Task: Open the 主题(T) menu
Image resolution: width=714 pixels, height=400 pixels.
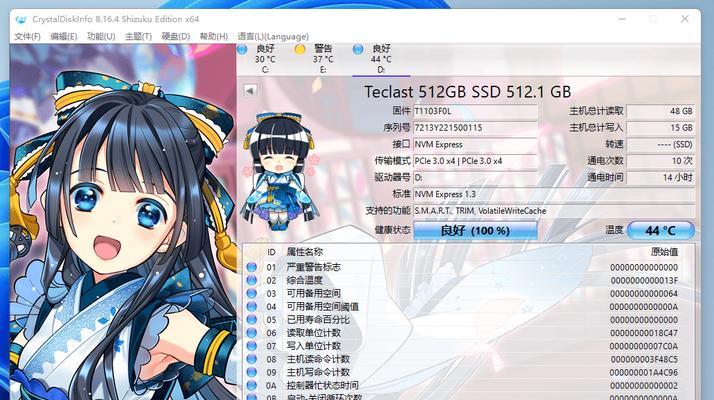Action: coord(138,36)
